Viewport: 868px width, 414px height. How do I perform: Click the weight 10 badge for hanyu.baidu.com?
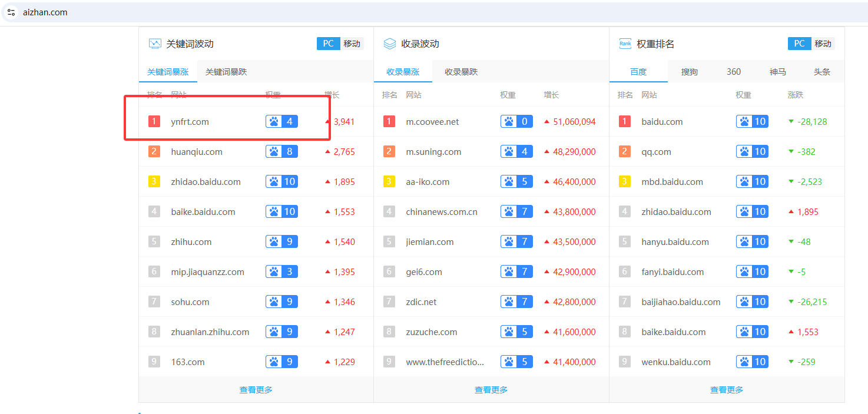pyautogui.click(x=752, y=241)
